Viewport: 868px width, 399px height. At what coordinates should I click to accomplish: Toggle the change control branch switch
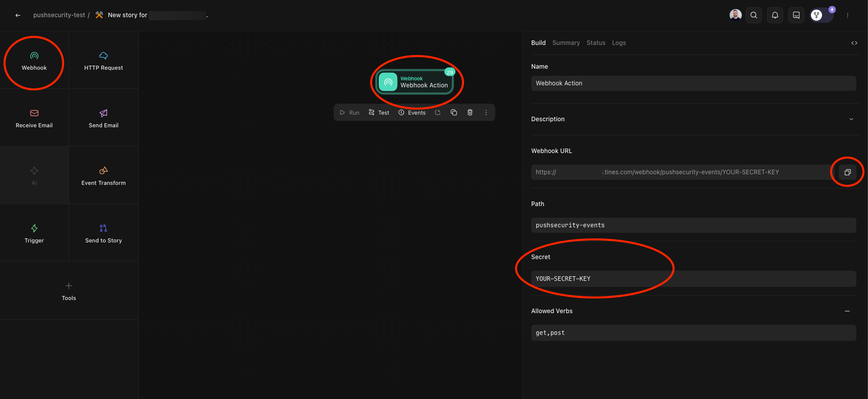pyautogui.click(x=822, y=15)
